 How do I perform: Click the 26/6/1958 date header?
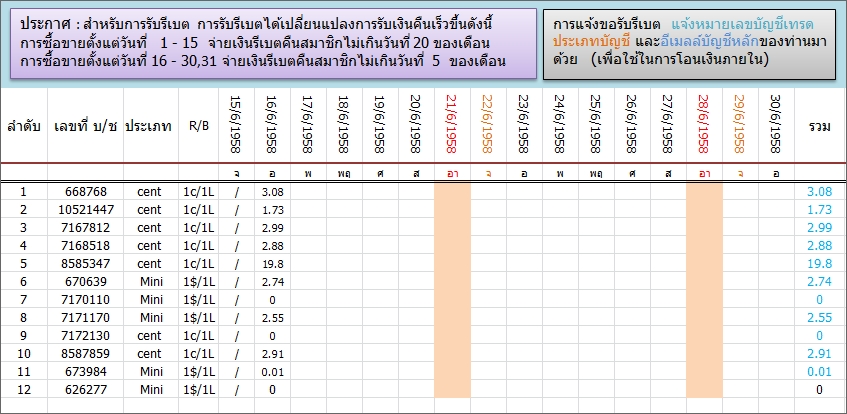632,124
